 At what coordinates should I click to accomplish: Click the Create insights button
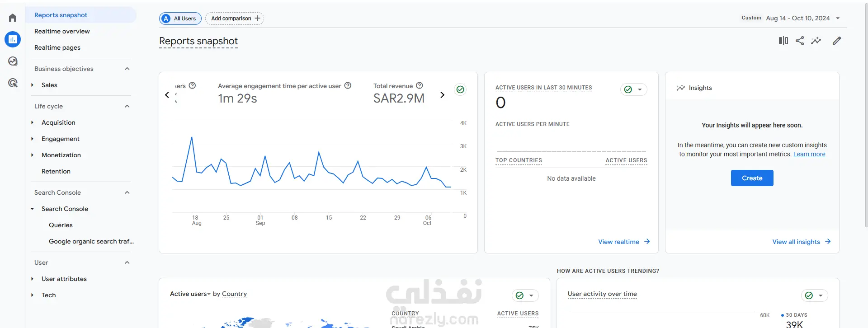pos(752,178)
